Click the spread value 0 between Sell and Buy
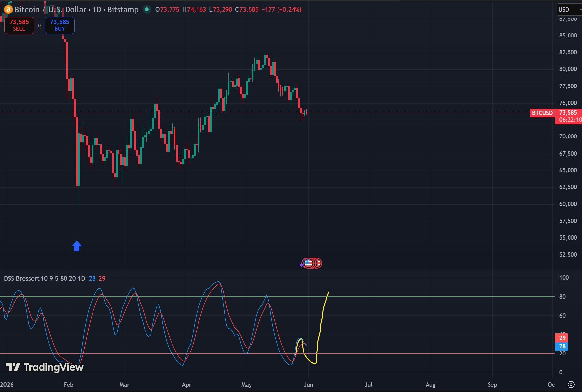Viewport: 582px width, 392px height. 40,25
